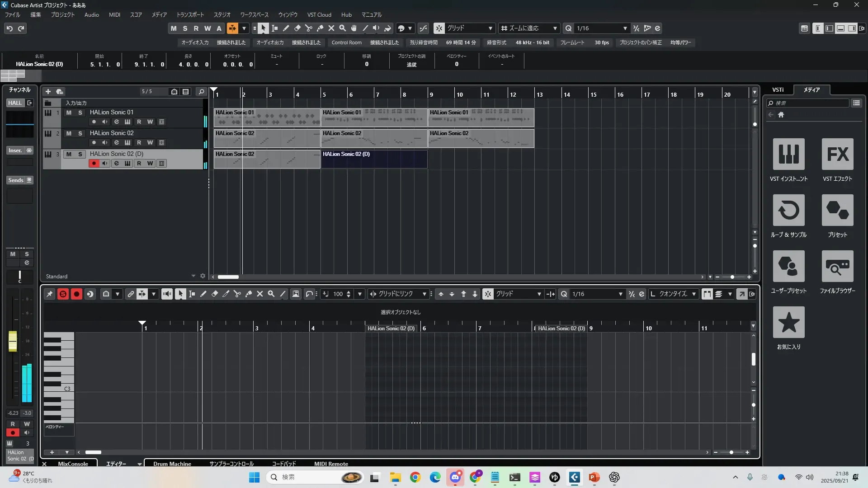Open the グリッドにリンク dropdown in key editor
The height and width of the screenshot is (488, 868).
coord(424,294)
